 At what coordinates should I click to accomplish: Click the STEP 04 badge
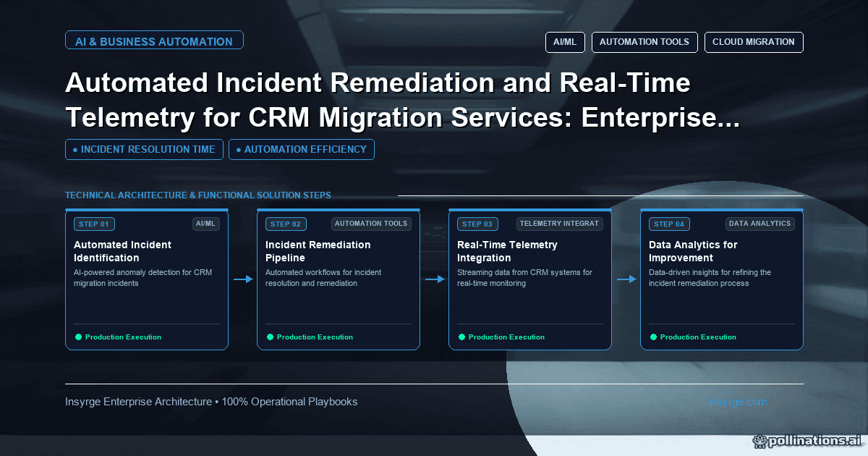coord(669,224)
